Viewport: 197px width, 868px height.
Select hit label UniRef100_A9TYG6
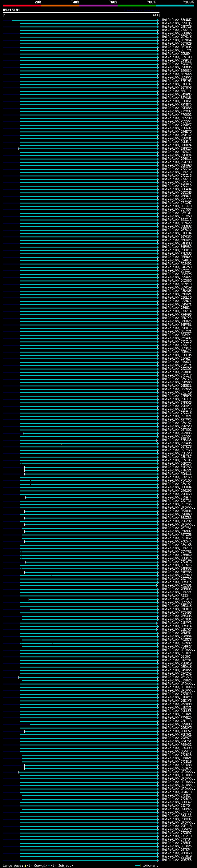(x=177, y=504)
